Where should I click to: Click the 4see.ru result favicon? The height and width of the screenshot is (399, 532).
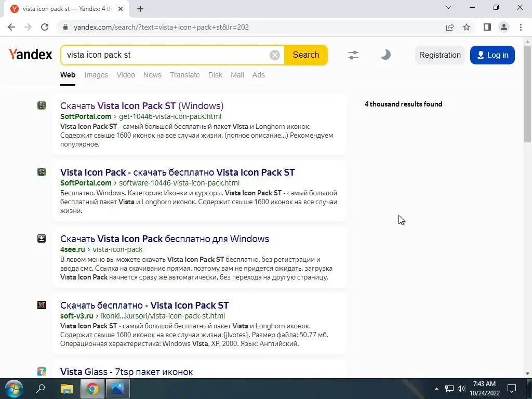[42, 238]
